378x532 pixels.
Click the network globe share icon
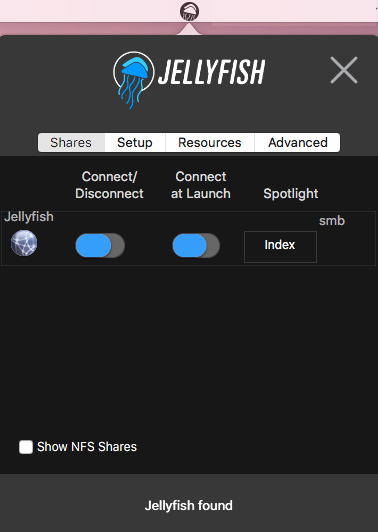[x=24, y=243]
